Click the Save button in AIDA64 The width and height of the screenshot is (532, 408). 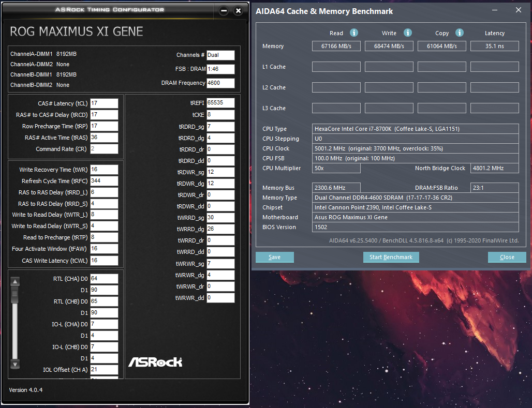coord(274,257)
